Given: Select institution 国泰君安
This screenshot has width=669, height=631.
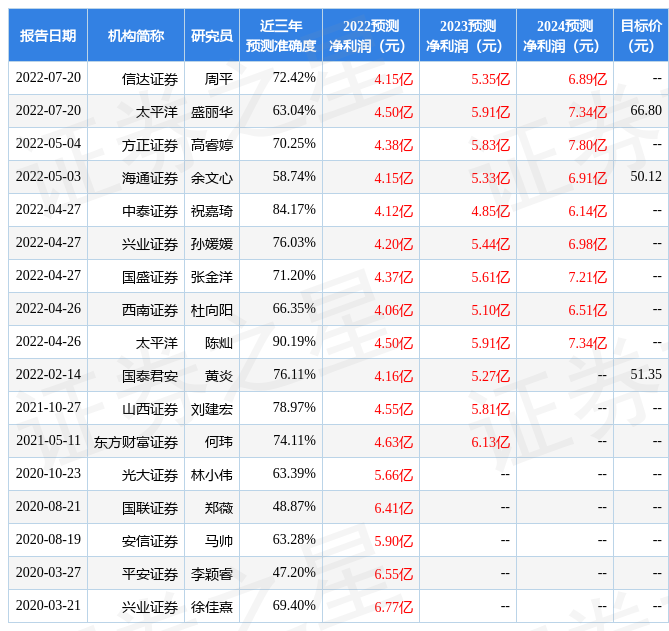Looking at the screenshot, I should (x=150, y=376).
